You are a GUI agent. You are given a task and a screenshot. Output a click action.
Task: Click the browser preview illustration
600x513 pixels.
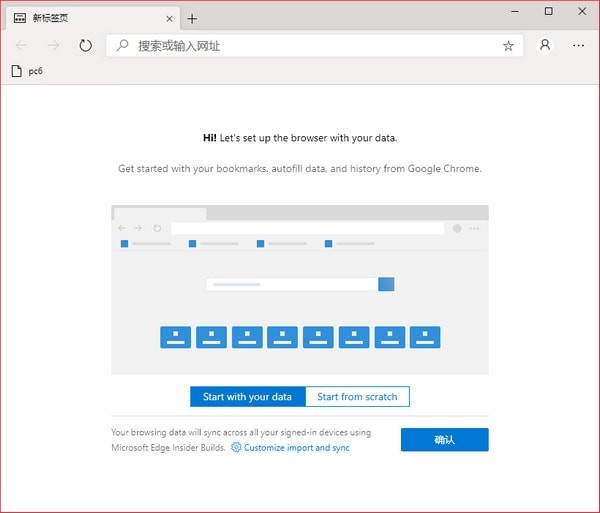(300, 290)
